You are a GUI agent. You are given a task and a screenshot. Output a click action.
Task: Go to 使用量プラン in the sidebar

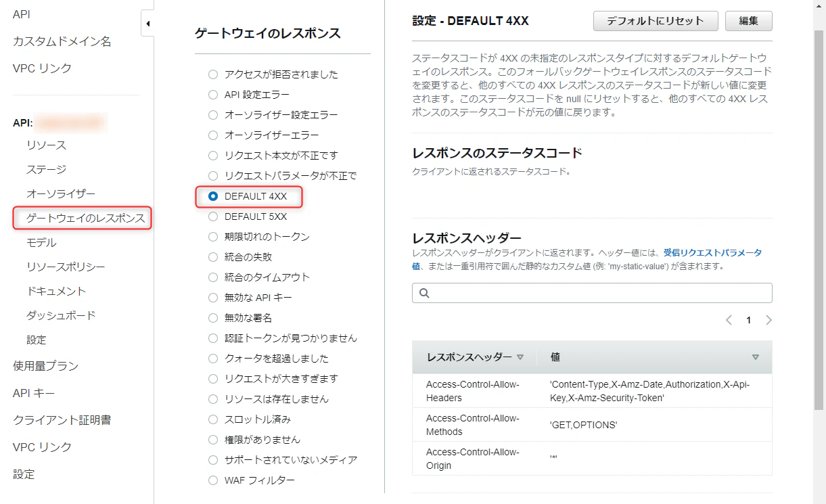point(45,366)
